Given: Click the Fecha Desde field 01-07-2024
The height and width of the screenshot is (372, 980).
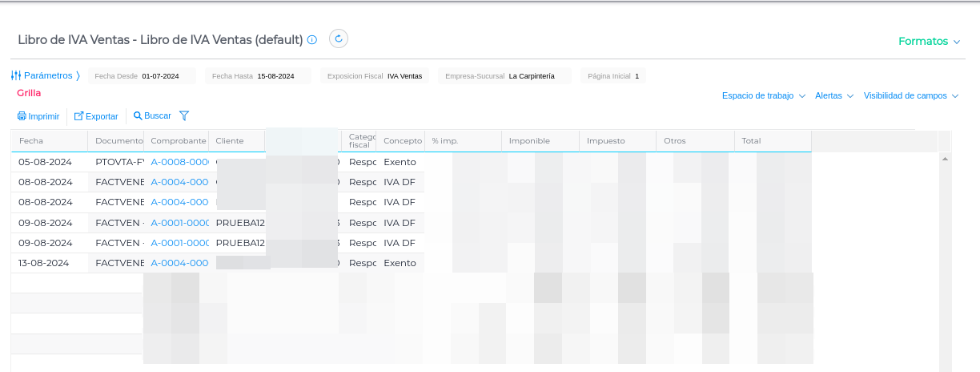Looking at the screenshot, I should (x=142, y=76).
